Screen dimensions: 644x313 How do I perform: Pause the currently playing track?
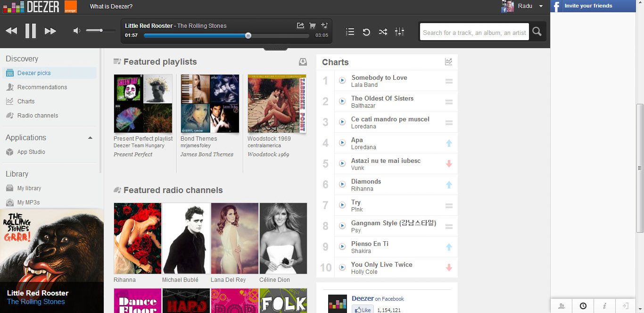click(31, 31)
